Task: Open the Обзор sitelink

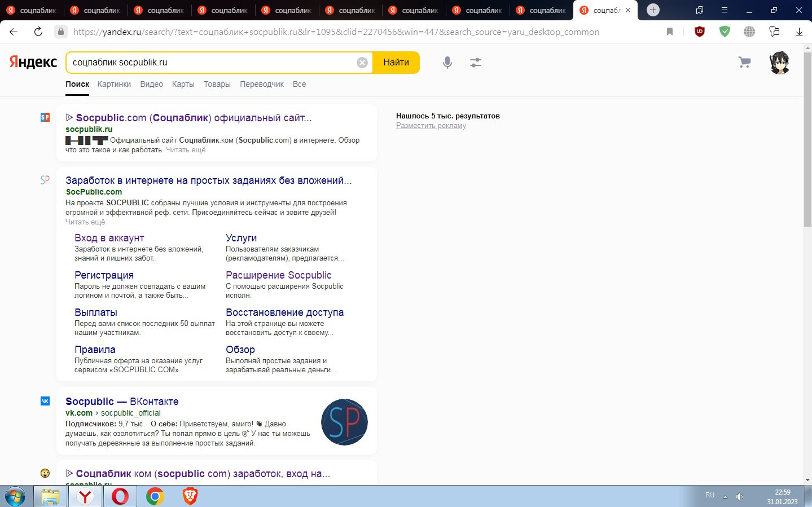Action: (x=240, y=350)
